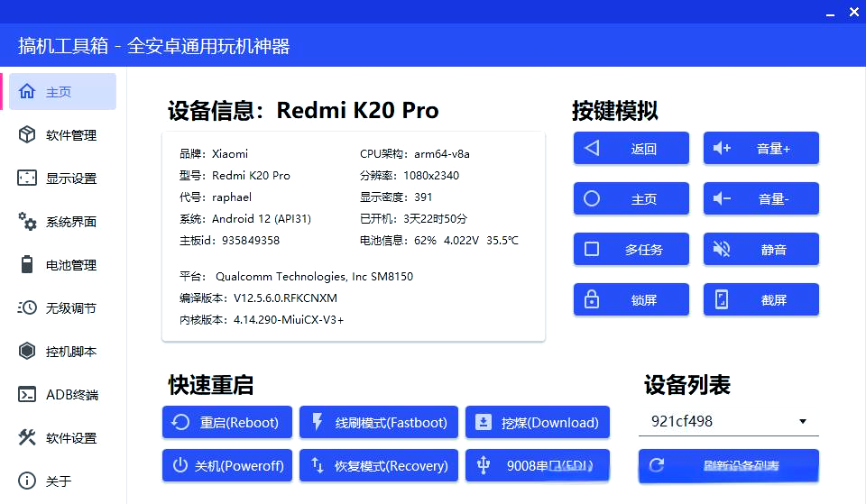The width and height of the screenshot is (866, 504).
Task: Click the 设备信息 Redmi K20 Pro heading
Action: [x=303, y=110]
